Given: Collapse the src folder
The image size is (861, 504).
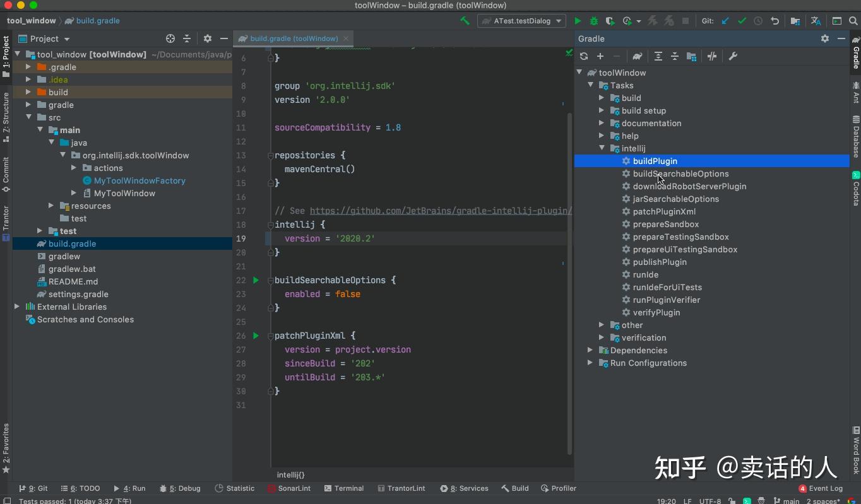Looking at the screenshot, I should pyautogui.click(x=28, y=117).
